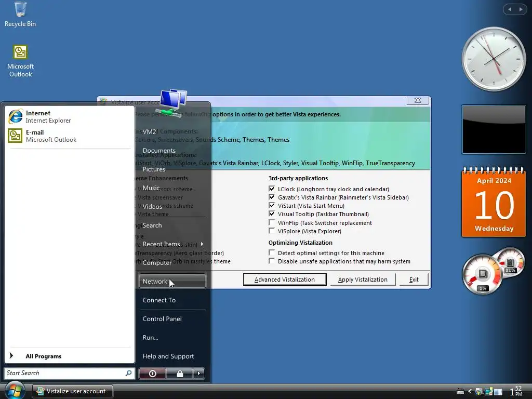The height and width of the screenshot is (399, 532).
Task: Open Control Panel from Start menu
Action: pyautogui.click(x=172, y=318)
